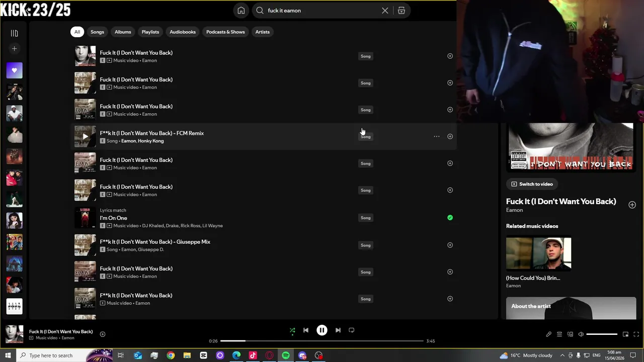This screenshot has height=362, width=644.
Task: Filter the results by Podcasts & Shows
Action: coord(225,32)
